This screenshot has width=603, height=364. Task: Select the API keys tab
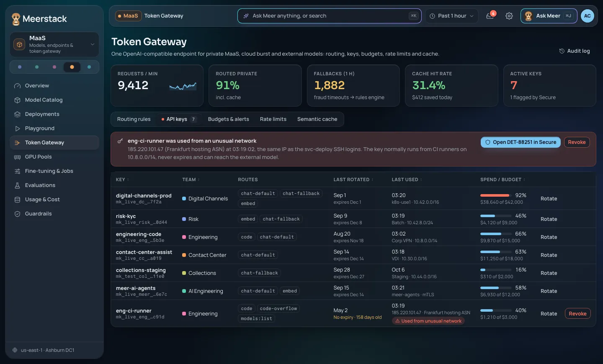click(x=179, y=119)
